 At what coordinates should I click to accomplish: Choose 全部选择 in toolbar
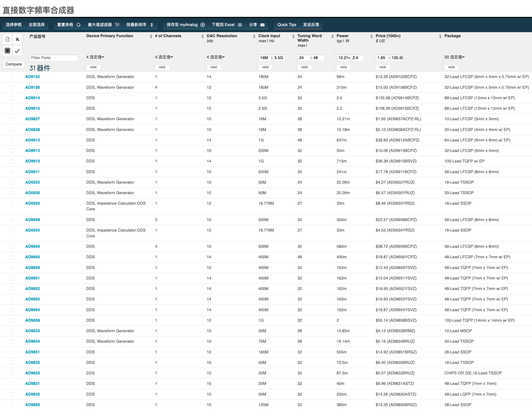37,25
